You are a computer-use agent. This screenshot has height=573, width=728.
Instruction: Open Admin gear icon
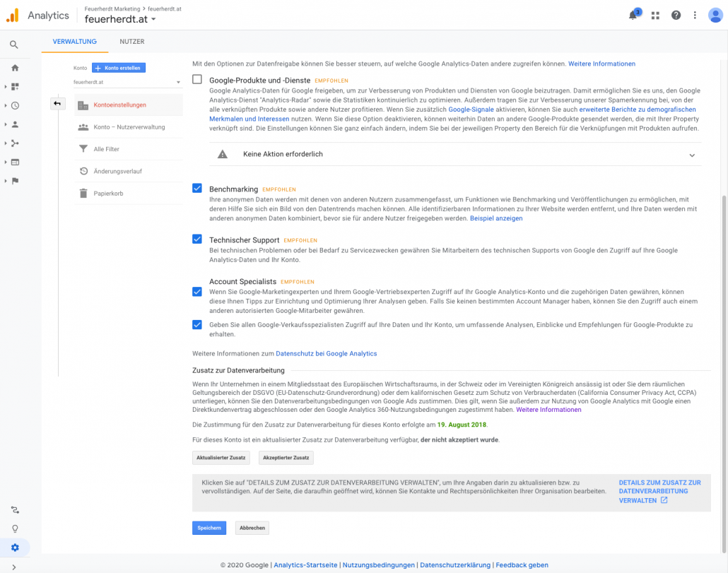pos(15,548)
